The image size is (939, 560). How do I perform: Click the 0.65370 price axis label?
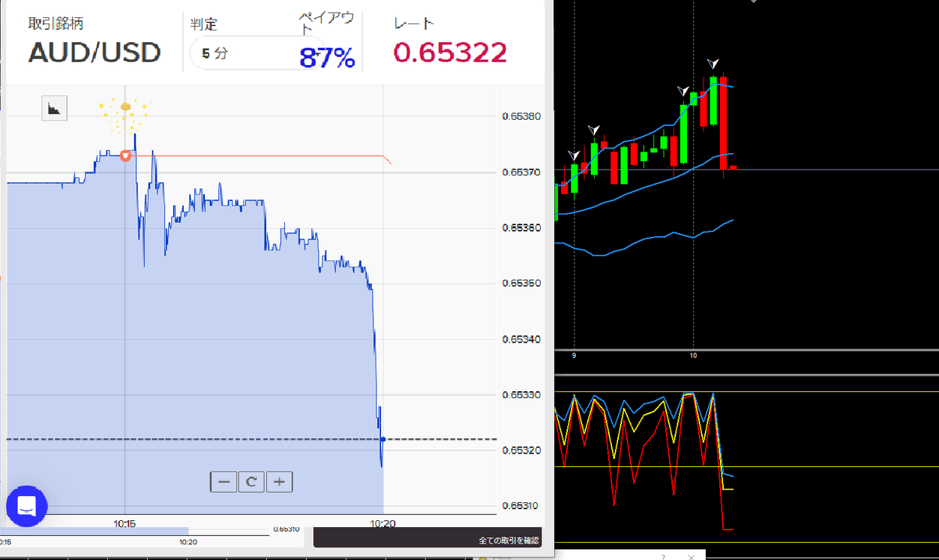point(521,172)
